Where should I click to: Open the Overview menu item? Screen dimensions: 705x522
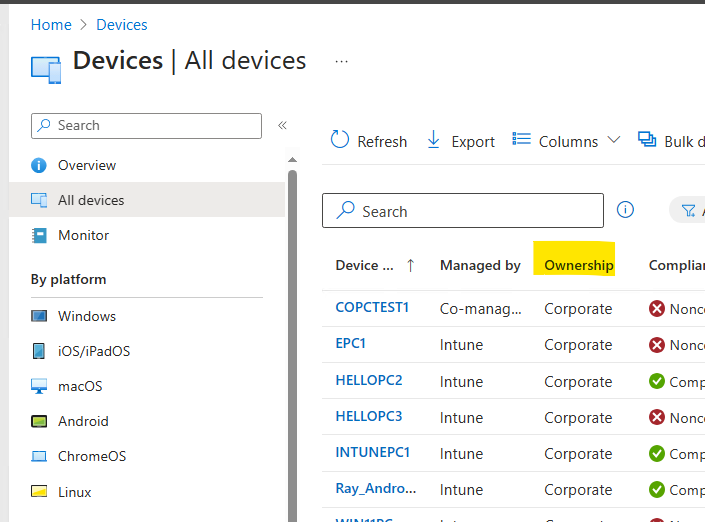pos(87,165)
